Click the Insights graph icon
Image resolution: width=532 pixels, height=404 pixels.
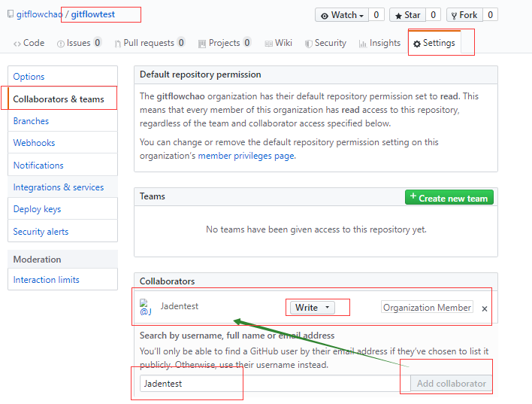coord(363,44)
